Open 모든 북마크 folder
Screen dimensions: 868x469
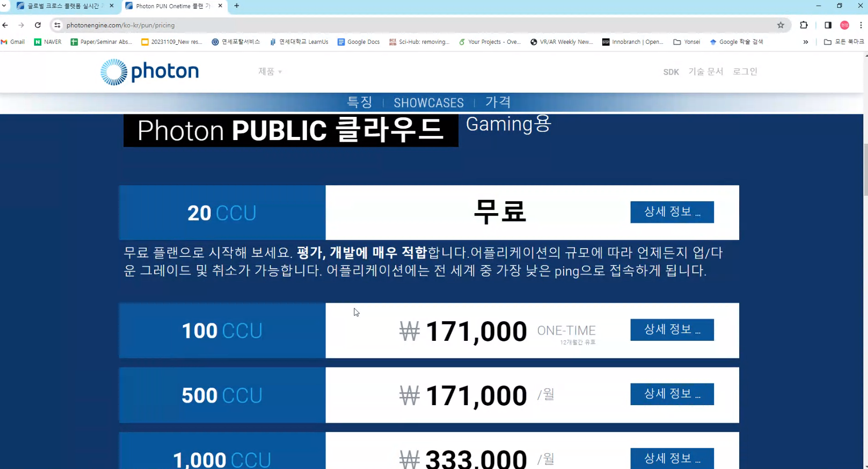(x=844, y=42)
